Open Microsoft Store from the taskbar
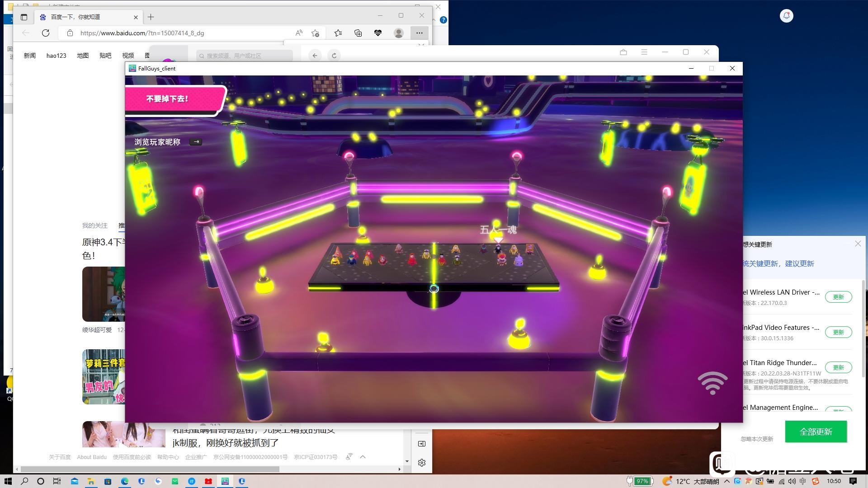This screenshot has height=488, width=868. (108, 481)
